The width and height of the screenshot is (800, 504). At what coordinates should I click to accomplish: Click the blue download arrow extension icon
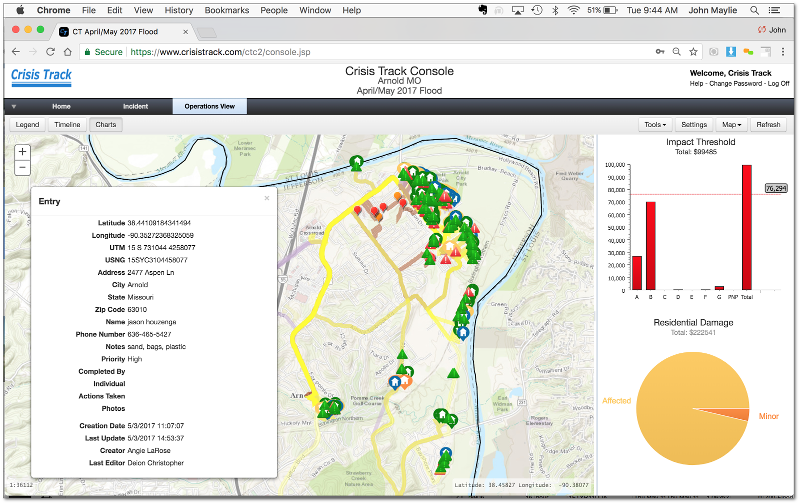coord(731,52)
